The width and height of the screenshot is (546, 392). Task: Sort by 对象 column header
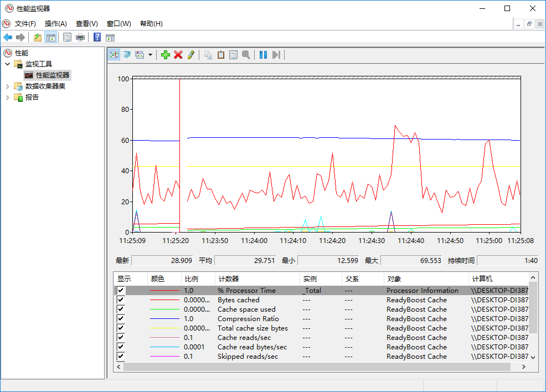[426, 279]
